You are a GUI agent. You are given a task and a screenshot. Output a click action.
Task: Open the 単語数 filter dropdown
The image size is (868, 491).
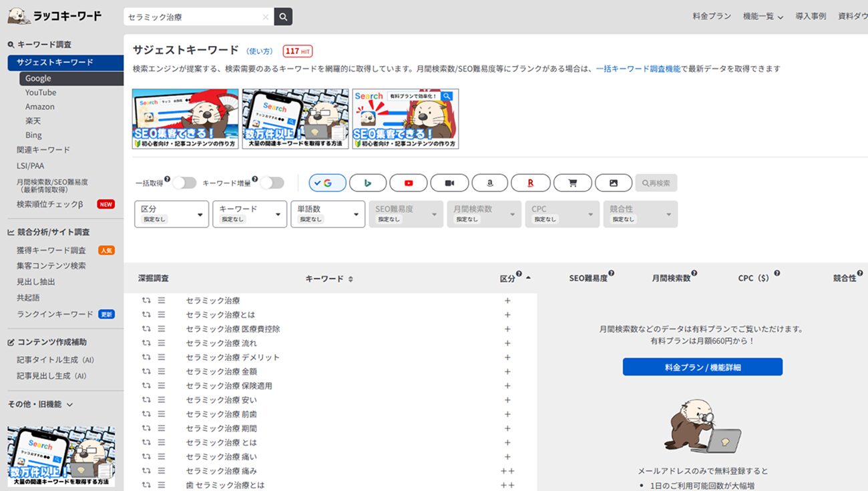328,214
